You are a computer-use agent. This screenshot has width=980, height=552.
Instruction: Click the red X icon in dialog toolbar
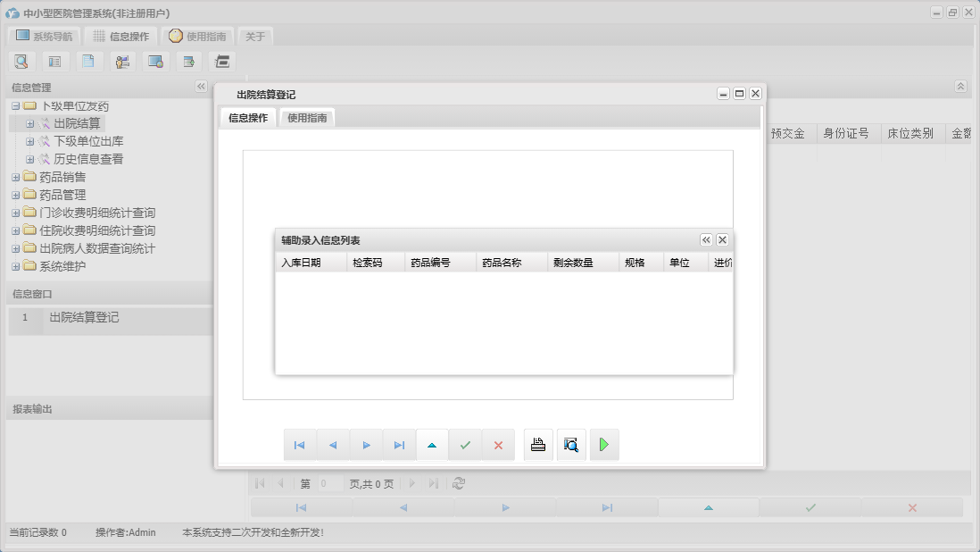498,445
